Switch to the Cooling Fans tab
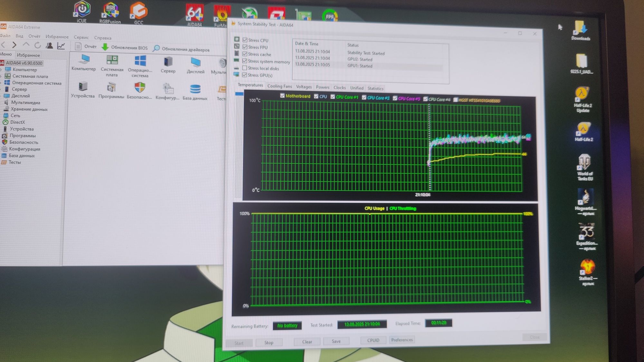This screenshot has height=362, width=644. coord(279,86)
